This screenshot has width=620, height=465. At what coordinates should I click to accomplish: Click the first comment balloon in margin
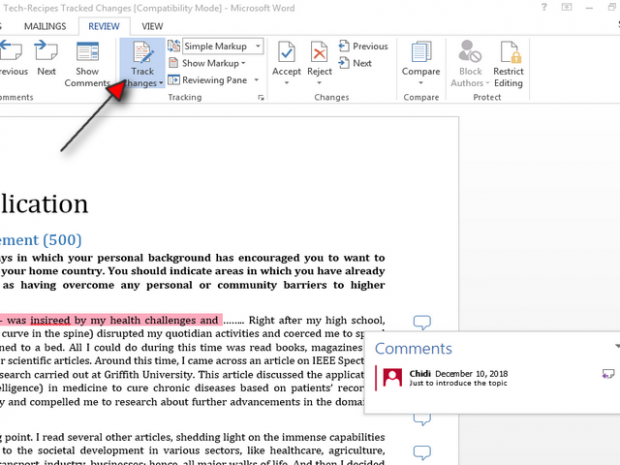click(422, 322)
